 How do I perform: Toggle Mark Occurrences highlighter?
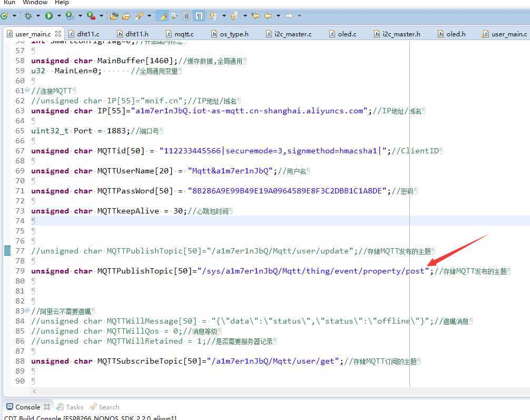tap(163, 16)
